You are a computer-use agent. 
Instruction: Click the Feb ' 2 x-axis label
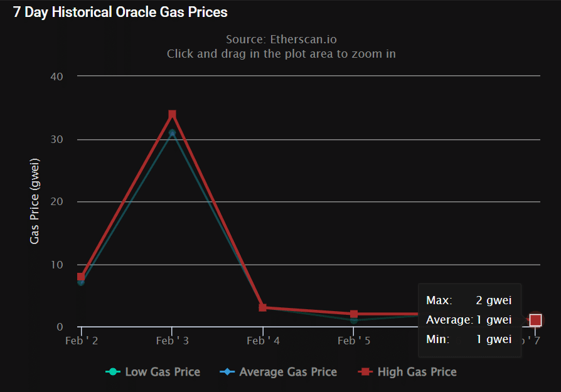click(82, 341)
